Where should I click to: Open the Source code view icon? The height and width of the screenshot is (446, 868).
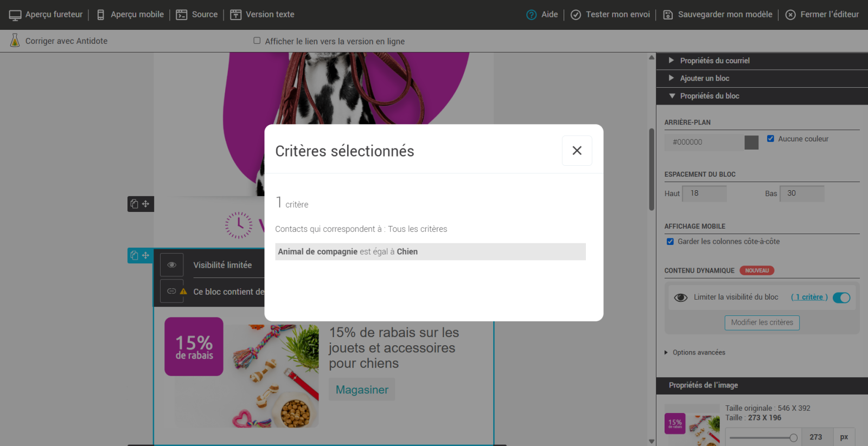pyautogui.click(x=181, y=15)
